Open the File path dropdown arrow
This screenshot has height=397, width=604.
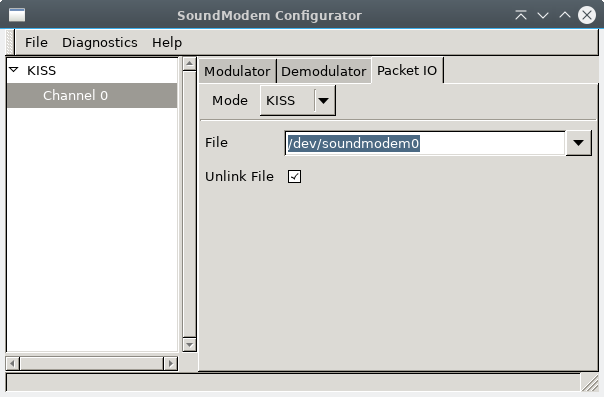tap(578, 143)
